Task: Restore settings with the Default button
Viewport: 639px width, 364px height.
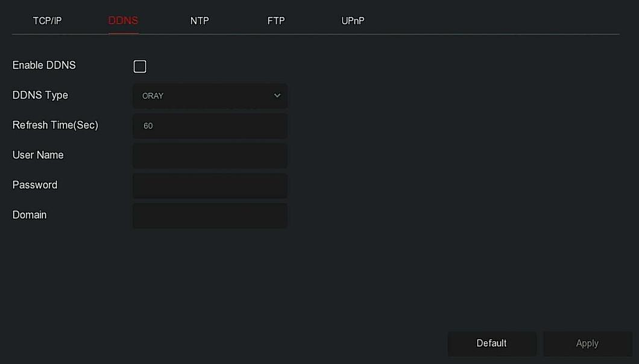Action: coord(492,343)
